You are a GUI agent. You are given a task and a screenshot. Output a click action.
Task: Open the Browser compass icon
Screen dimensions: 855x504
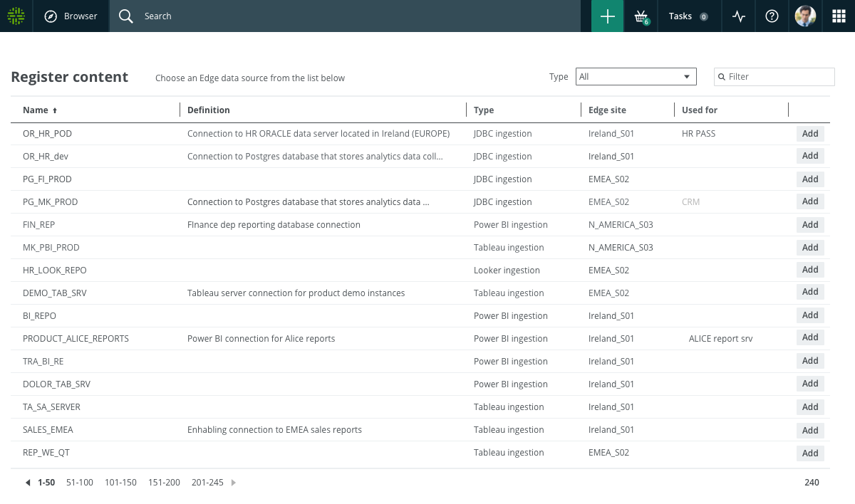(51, 16)
